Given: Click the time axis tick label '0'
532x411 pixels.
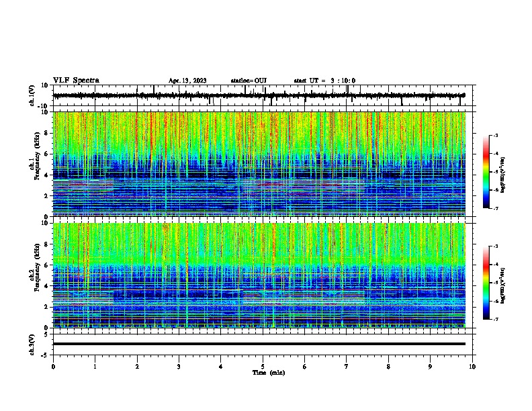Looking at the screenshot, I should pos(53,367).
